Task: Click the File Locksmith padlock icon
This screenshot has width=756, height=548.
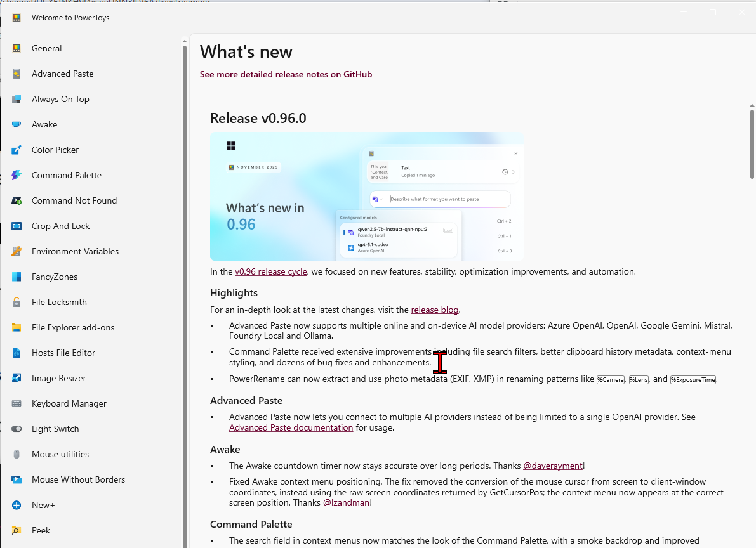Action: [x=17, y=302]
